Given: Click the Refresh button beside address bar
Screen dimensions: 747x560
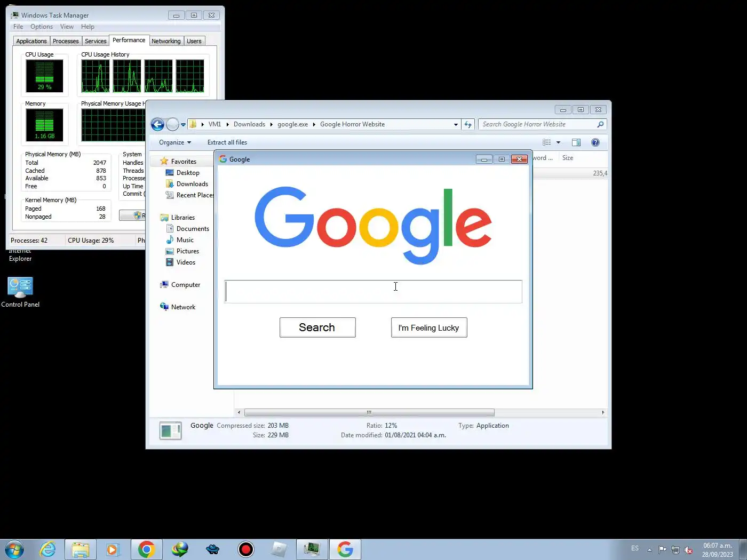Looking at the screenshot, I should point(468,124).
